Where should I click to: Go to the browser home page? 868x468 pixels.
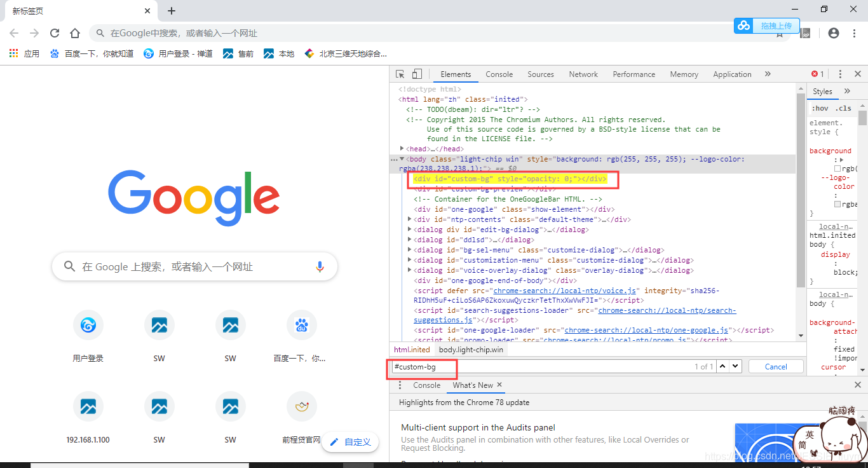click(x=75, y=33)
